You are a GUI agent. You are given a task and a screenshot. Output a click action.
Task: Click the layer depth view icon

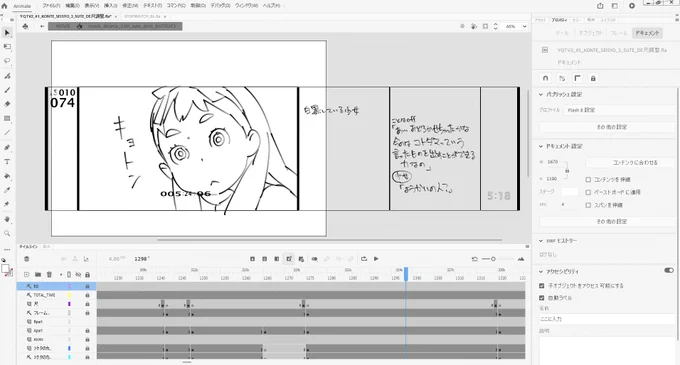click(86, 259)
